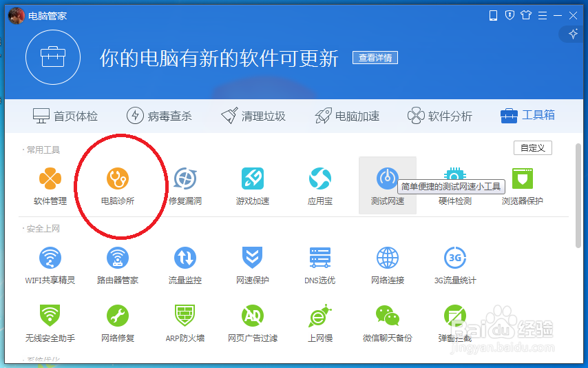Open 应用宝 app store tool
The height and width of the screenshot is (368, 588).
pos(320,186)
